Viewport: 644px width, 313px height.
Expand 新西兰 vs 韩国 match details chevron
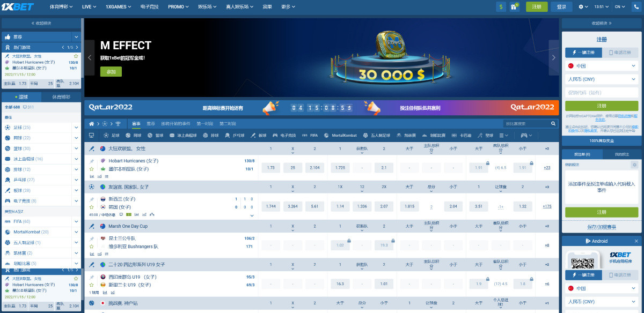point(252,215)
